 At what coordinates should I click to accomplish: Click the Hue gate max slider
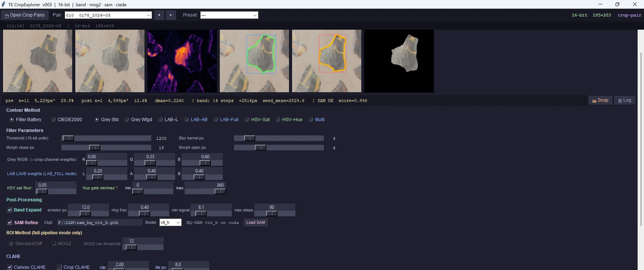coord(205,191)
